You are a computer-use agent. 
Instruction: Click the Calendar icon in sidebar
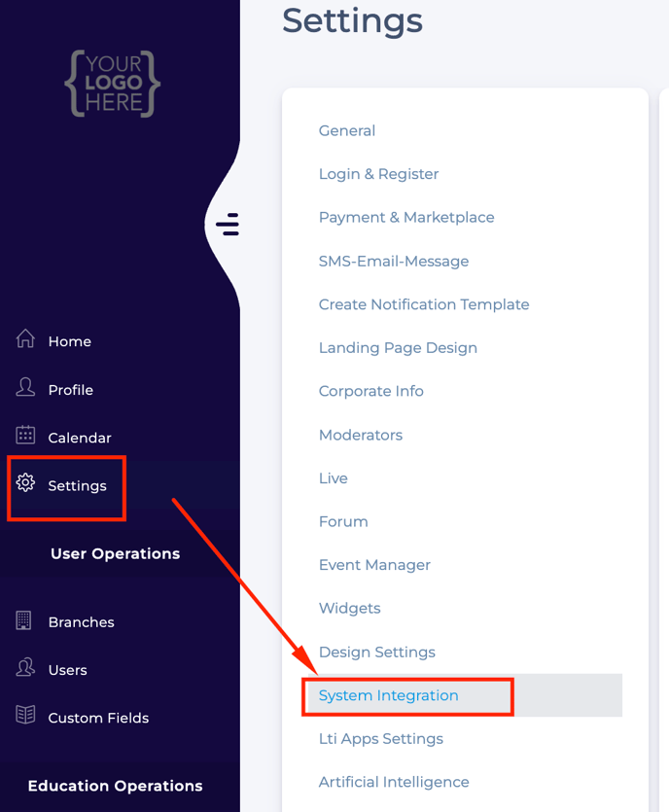point(25,435)
